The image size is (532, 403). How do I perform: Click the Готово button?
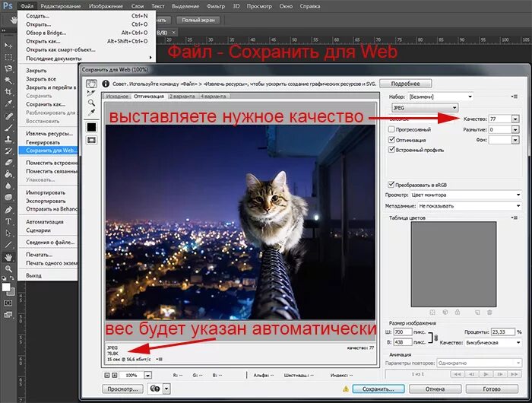click(492, 389)
